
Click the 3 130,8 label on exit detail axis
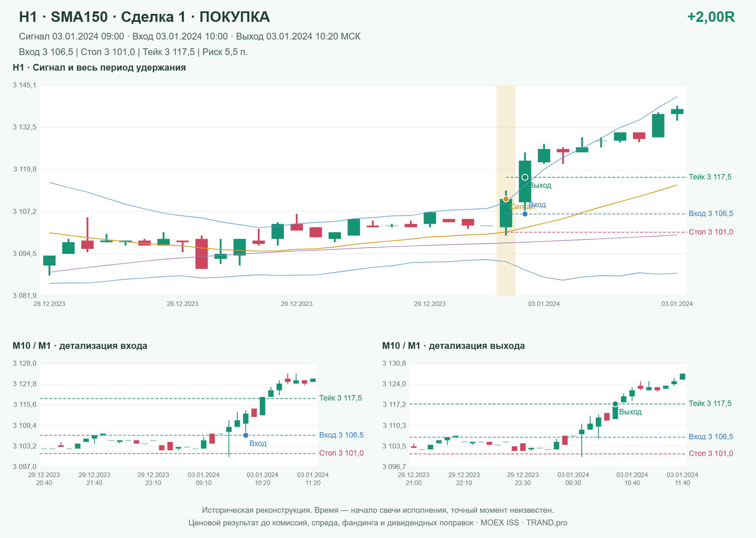click(394, 364)
